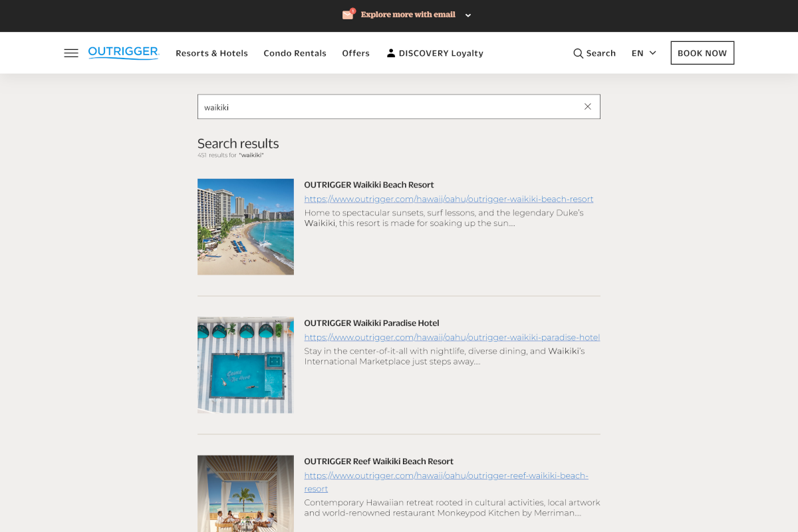Open the OUTRIGGER Waikiki Beach Resort link
The width and height of the screenshot is (798, 532).
369,184
